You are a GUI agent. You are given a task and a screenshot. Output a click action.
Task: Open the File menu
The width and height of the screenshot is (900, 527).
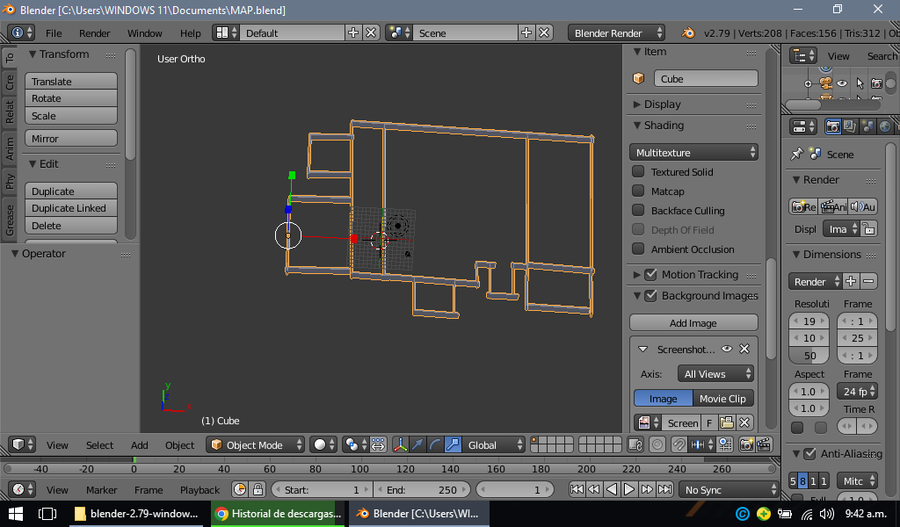point(53,33)
